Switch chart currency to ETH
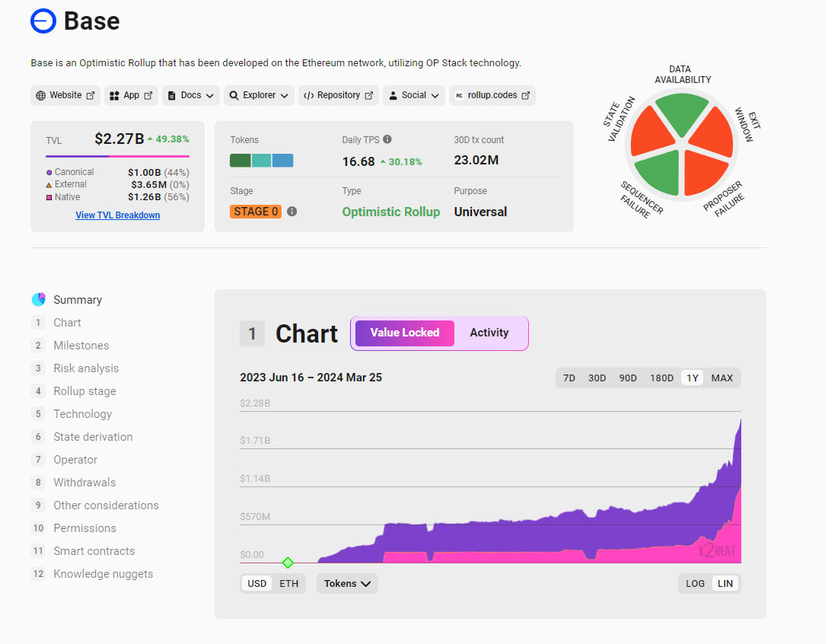This screenshot has height=644, width=825. click(x=289, y=584)
